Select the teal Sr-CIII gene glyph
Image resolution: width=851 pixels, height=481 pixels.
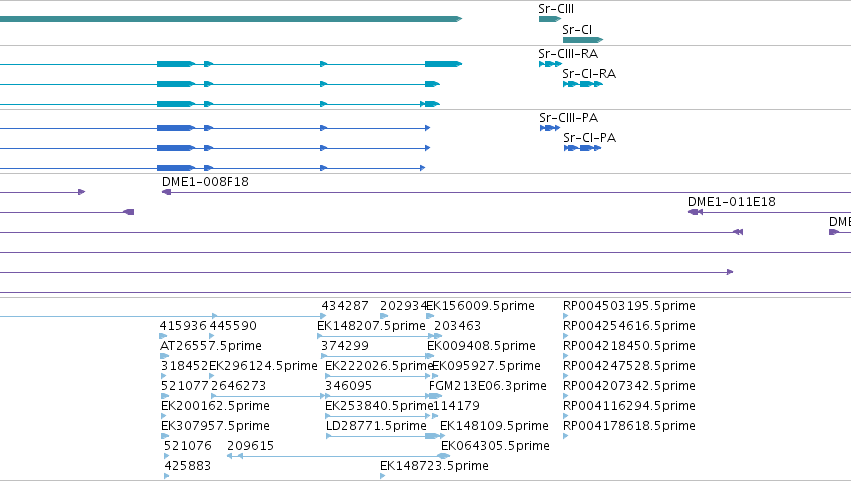click(550, 19)
